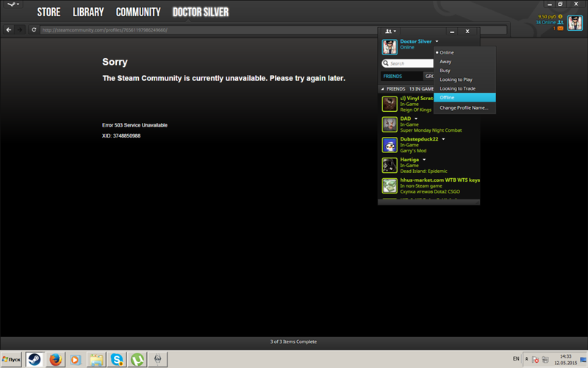Open hhus-market.com friend avatar
The image size is (588, 368).
(390, 185)
